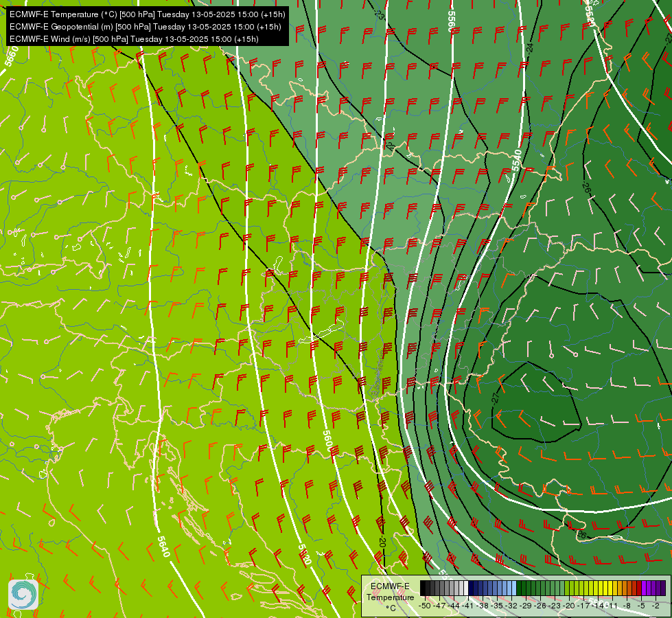Select the ECMWF-E Geopotential title line

tap(146, 27)
